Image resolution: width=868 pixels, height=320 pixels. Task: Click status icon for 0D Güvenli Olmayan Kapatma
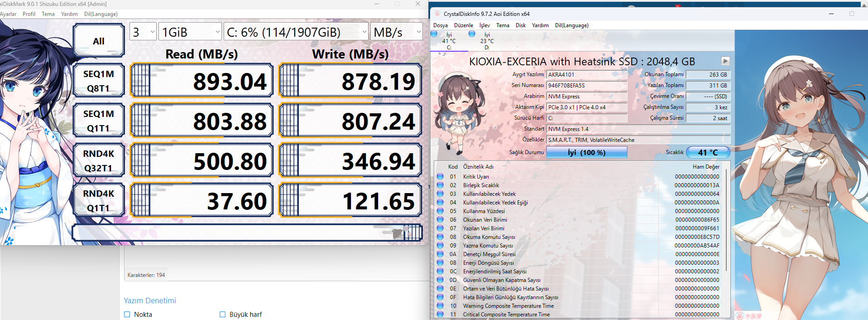click(x=440, y=280)
